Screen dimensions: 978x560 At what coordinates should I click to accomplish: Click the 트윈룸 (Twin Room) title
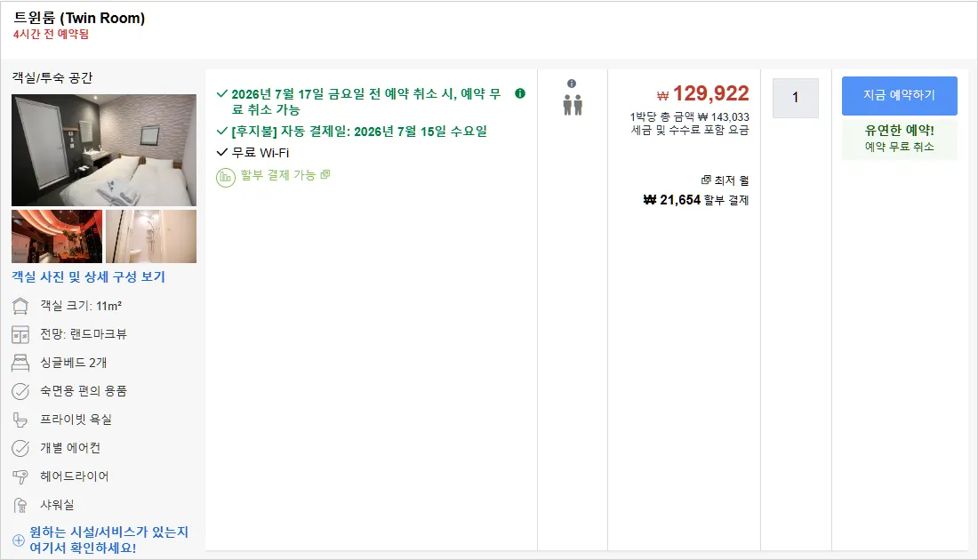[x=79, y=18]
